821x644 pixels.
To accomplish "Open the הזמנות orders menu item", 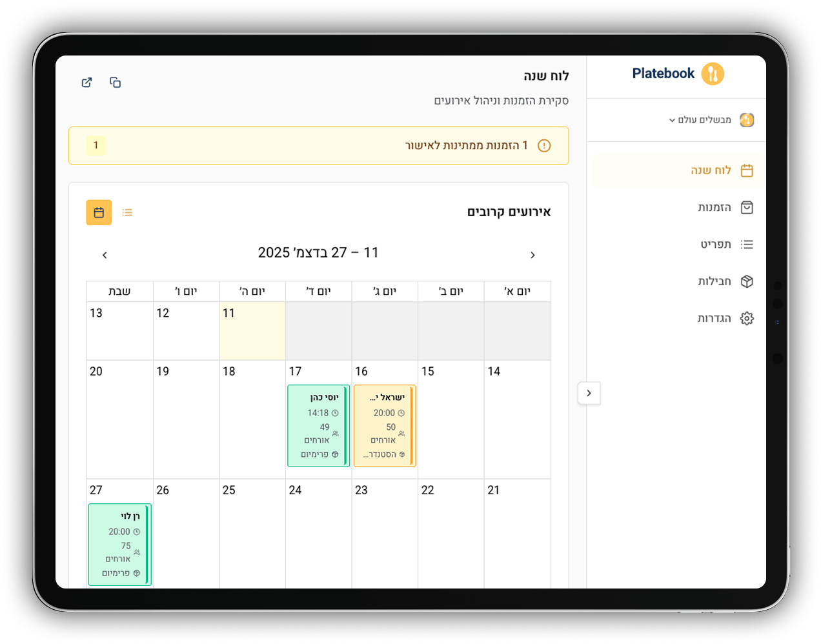I will pos(714,208).
